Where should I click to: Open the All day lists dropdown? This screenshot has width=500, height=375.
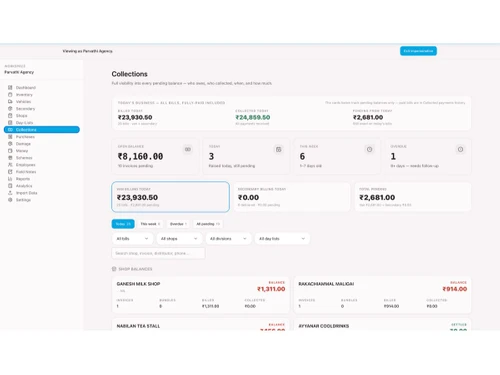pos(282,239)
